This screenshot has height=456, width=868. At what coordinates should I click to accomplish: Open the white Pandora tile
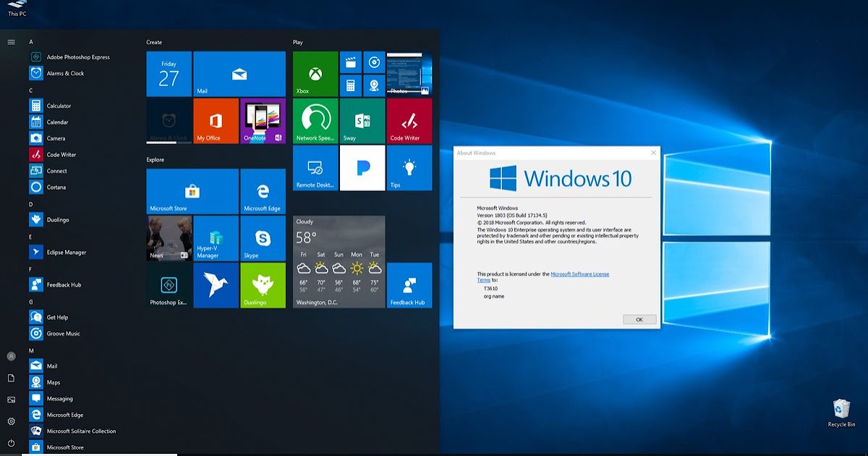362,168
